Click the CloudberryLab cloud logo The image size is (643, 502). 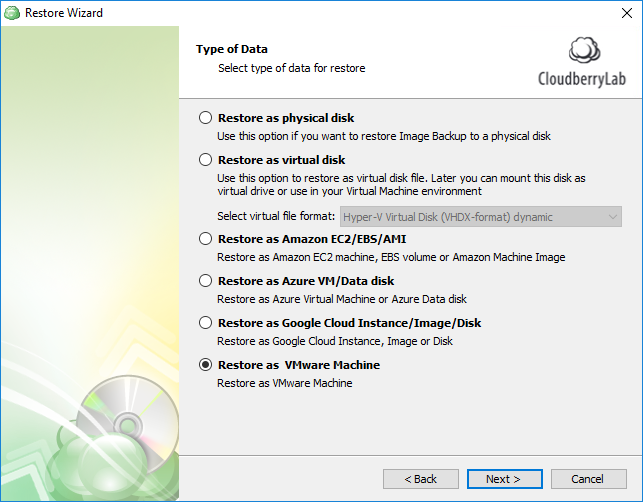click(x=584, y=50)
